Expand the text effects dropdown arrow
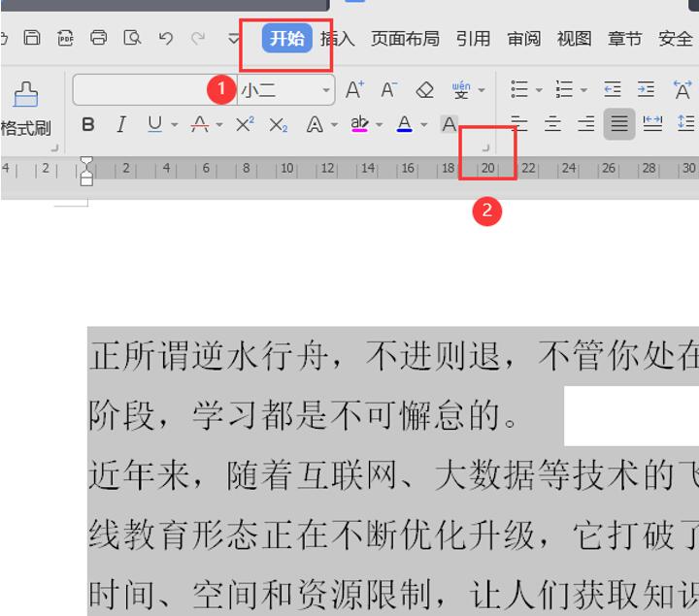699x616 pixels. click(334, 125)
